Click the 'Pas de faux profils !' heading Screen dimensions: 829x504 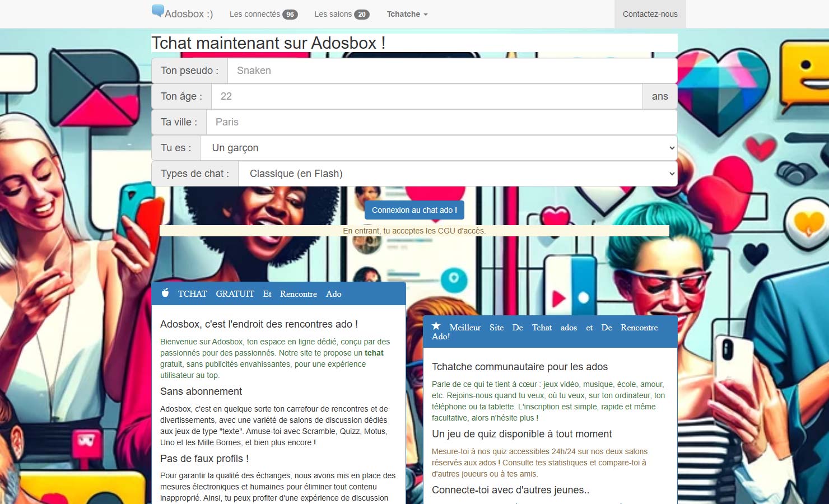(204, 459)
